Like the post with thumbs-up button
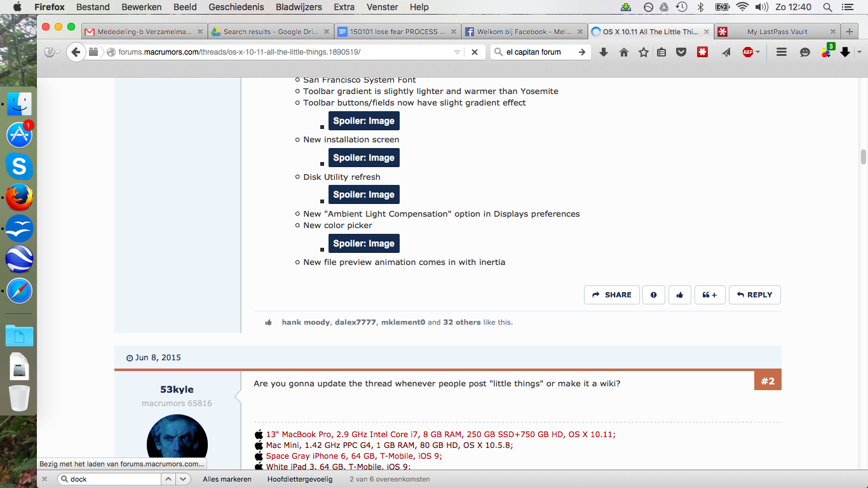 [x=680, y=295]
